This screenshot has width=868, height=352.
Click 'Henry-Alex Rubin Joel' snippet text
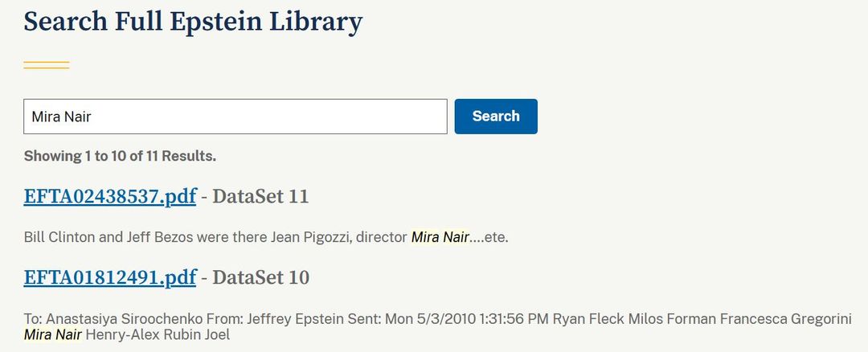tap(158, 334)
